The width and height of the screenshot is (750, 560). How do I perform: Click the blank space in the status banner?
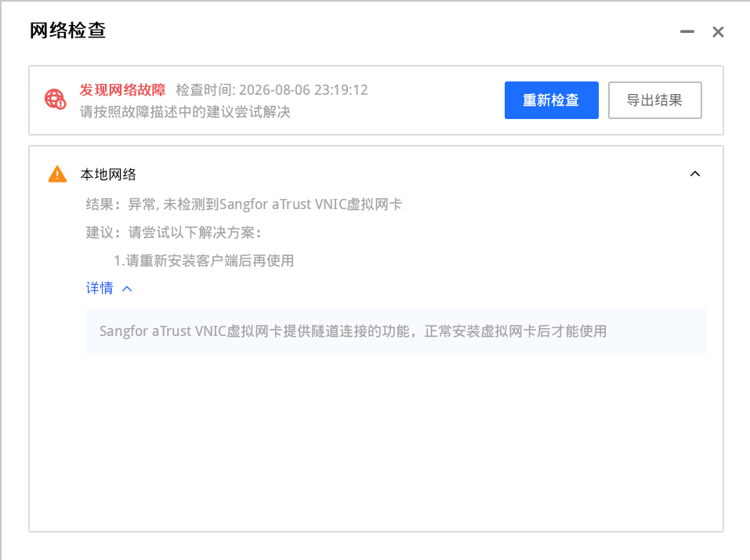[x=435, y=100]
